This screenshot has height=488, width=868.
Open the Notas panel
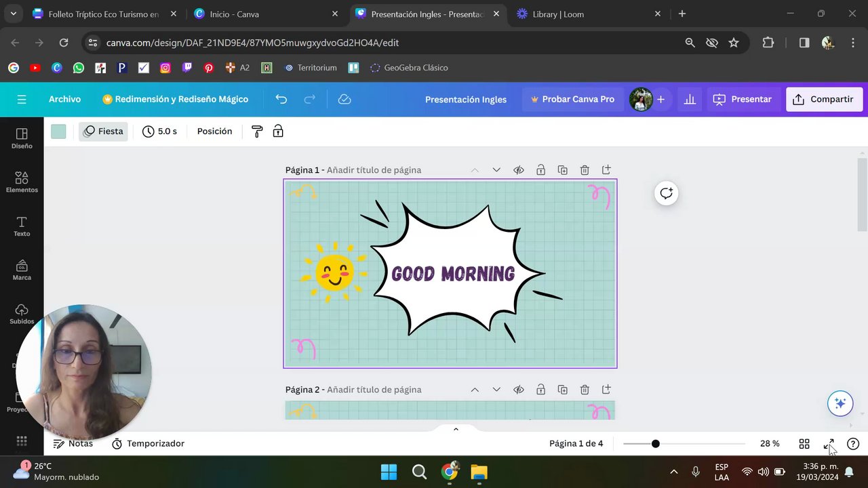coord(73,444)
